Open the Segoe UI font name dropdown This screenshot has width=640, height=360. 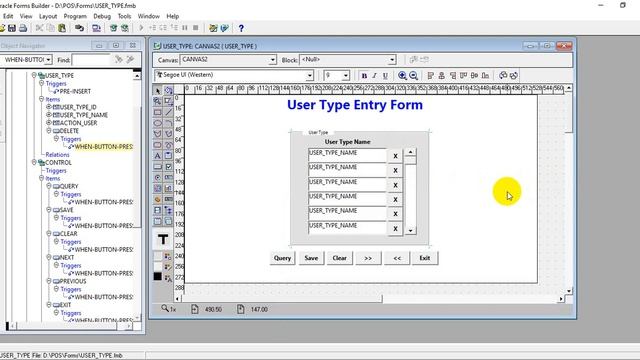(310, 76)
